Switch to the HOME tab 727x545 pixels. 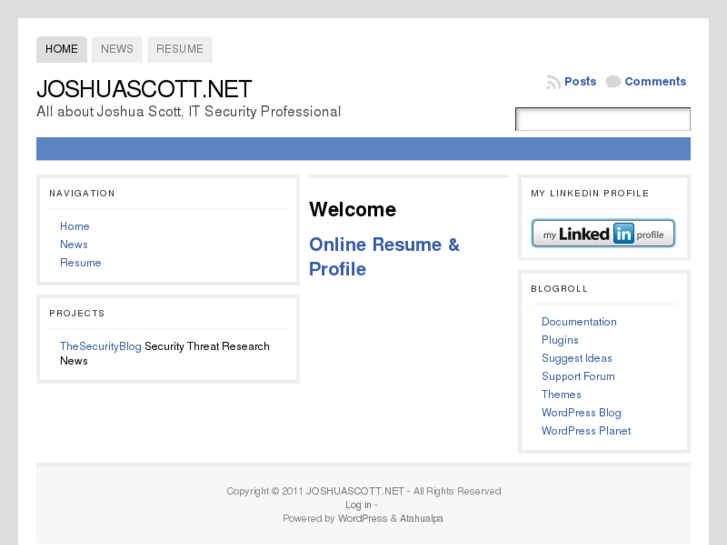tap(62, 49)
